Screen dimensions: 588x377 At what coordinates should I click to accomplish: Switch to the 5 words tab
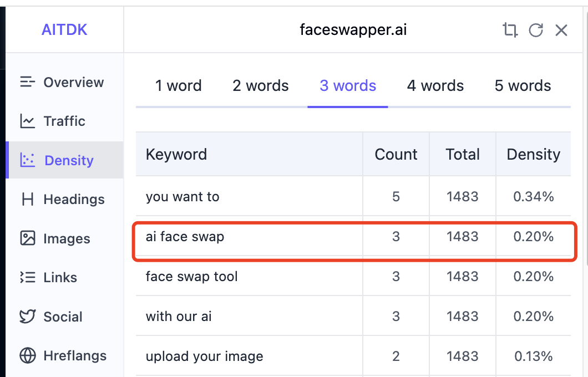tap(523, 86)
